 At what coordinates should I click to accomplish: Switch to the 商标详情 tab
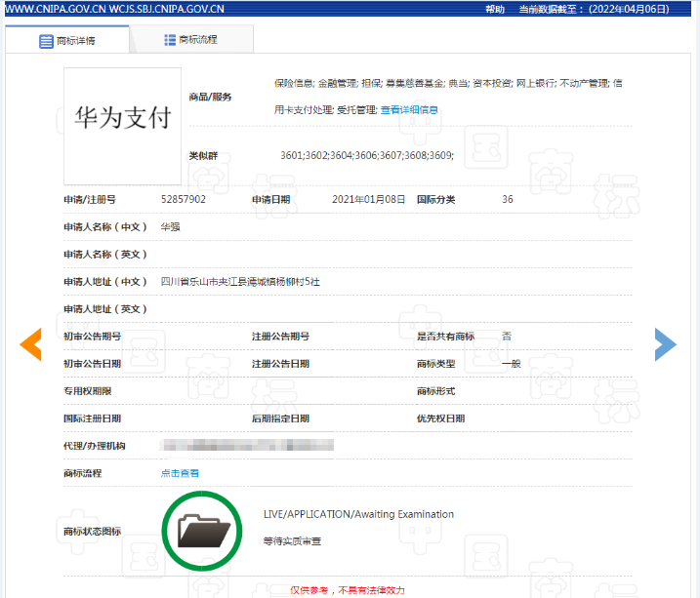[x=67, y=40]
